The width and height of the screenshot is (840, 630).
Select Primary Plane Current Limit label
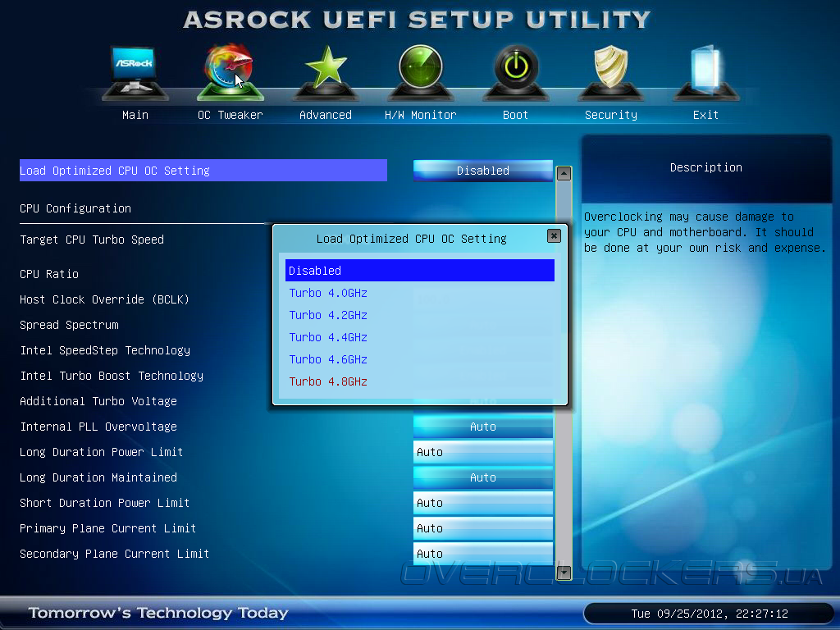coord(107,528)
